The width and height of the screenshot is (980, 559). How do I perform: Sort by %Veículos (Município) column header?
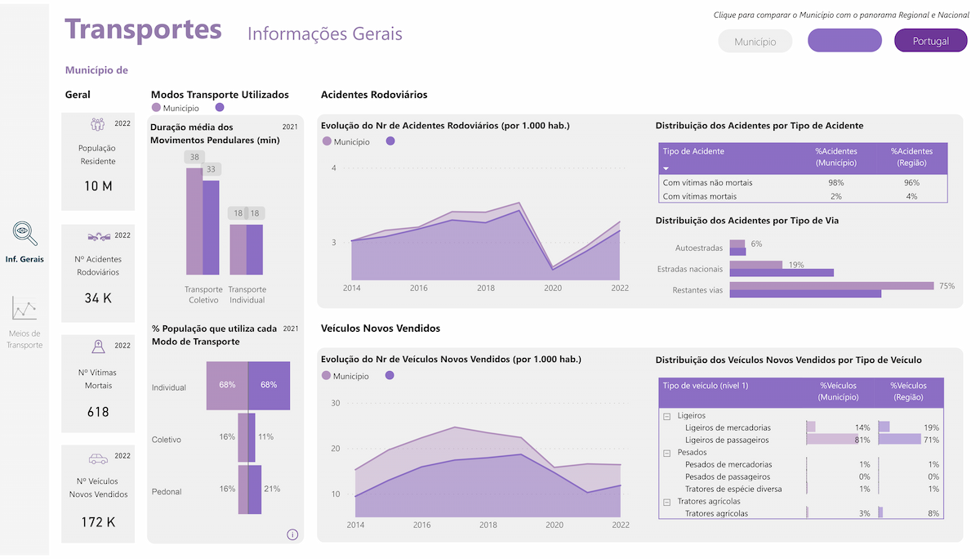pyautogui.click(x=839, y=391)
